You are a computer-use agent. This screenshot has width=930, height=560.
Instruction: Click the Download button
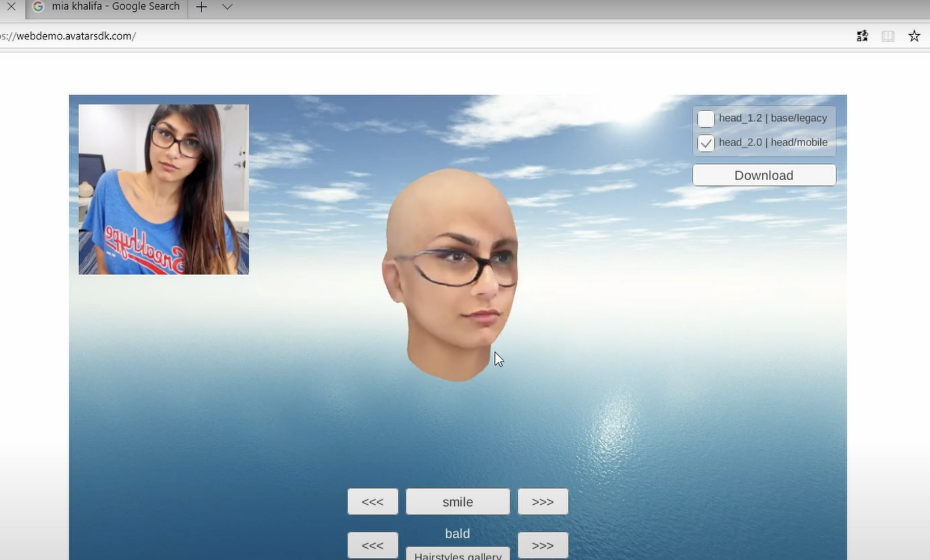(764, 175)
